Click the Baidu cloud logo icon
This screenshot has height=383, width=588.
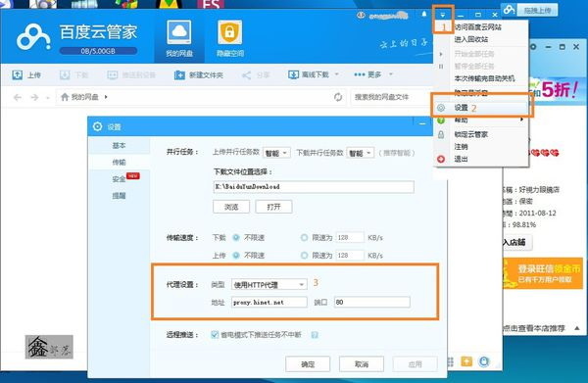pos(33,37)
